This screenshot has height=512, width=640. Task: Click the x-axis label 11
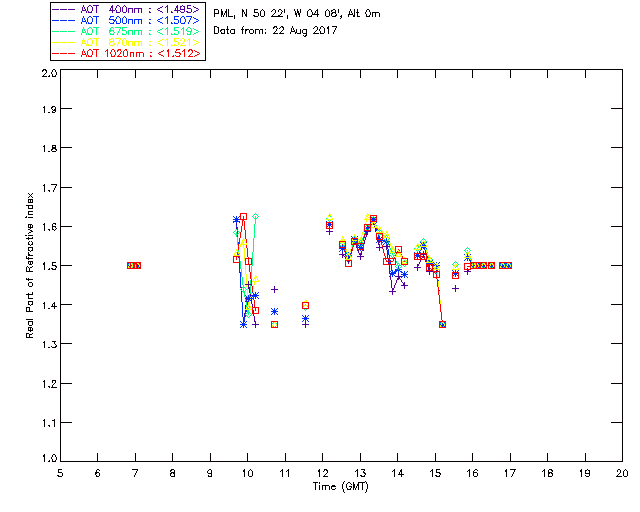pos(285,473)
